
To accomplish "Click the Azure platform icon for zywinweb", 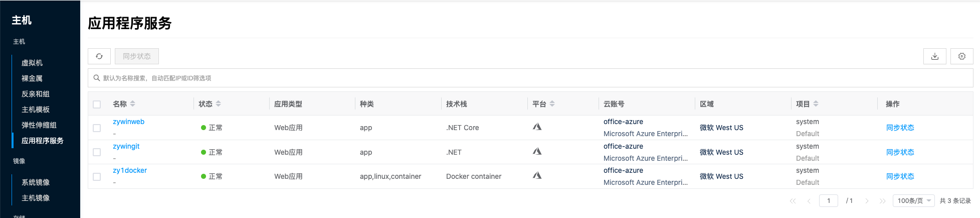I will [537, 127].
